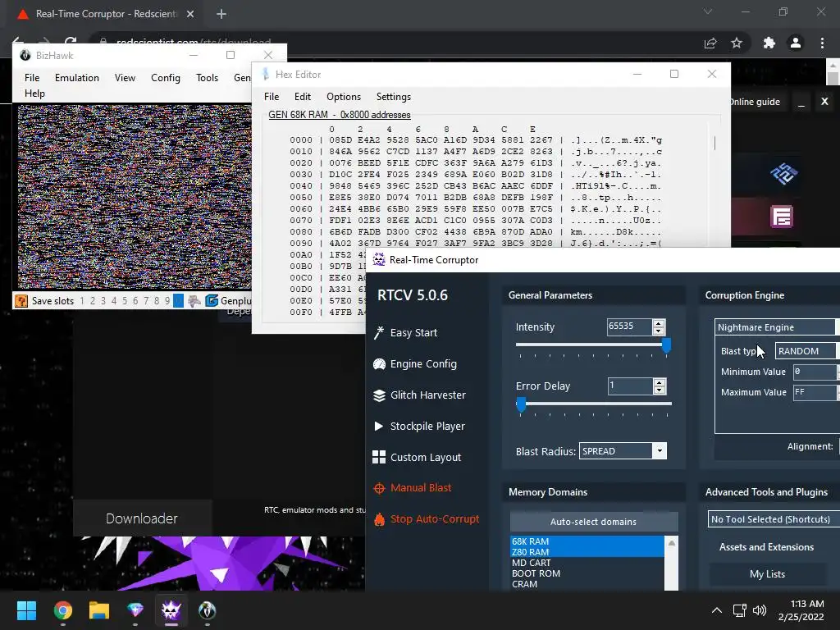Select MD CART memory domain
Viewport: 840px width, 630px height.
point(531,563)
